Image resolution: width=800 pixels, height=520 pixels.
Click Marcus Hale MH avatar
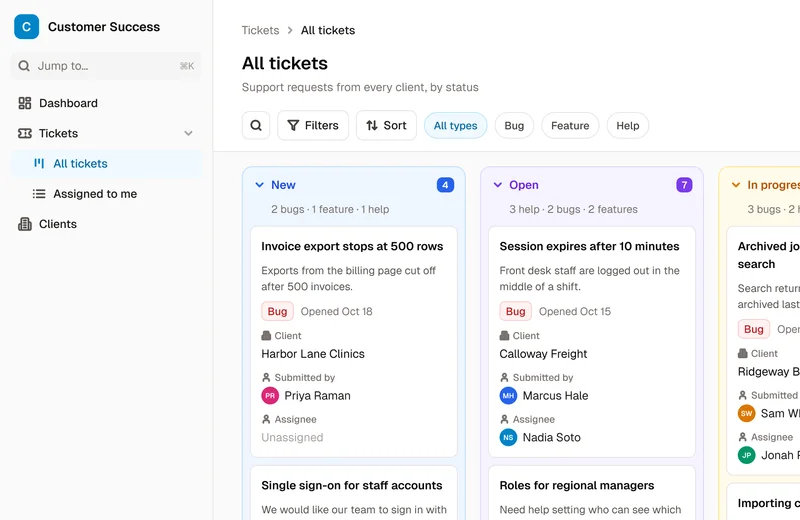coord(508,395)
